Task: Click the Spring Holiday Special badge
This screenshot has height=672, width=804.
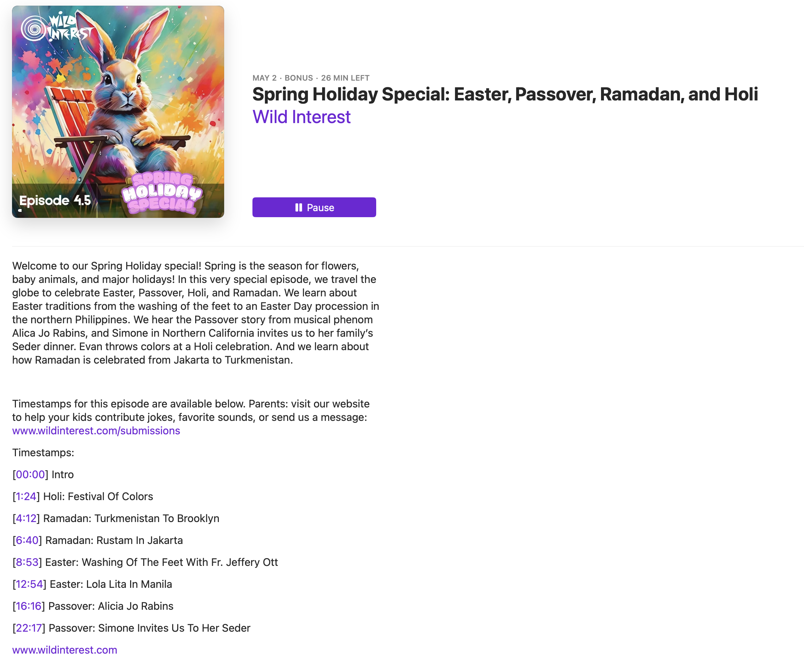Action: coord(162,193)
